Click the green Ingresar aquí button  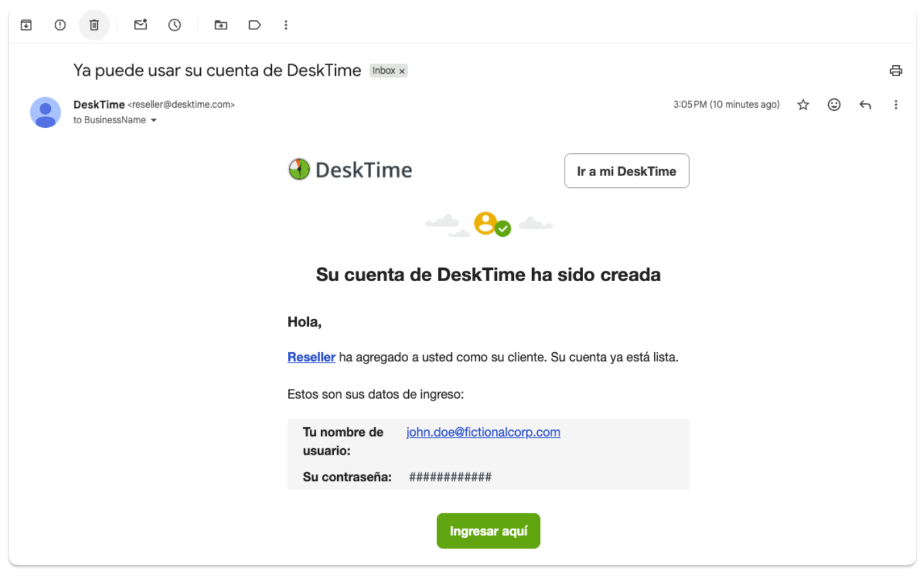[x=488, y=531]
